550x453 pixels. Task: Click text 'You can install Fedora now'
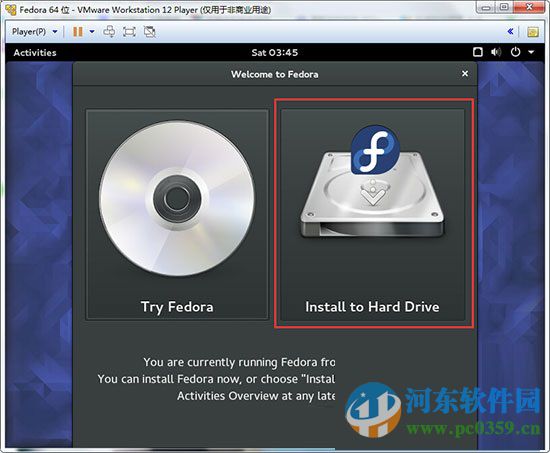tap(169, 379)
